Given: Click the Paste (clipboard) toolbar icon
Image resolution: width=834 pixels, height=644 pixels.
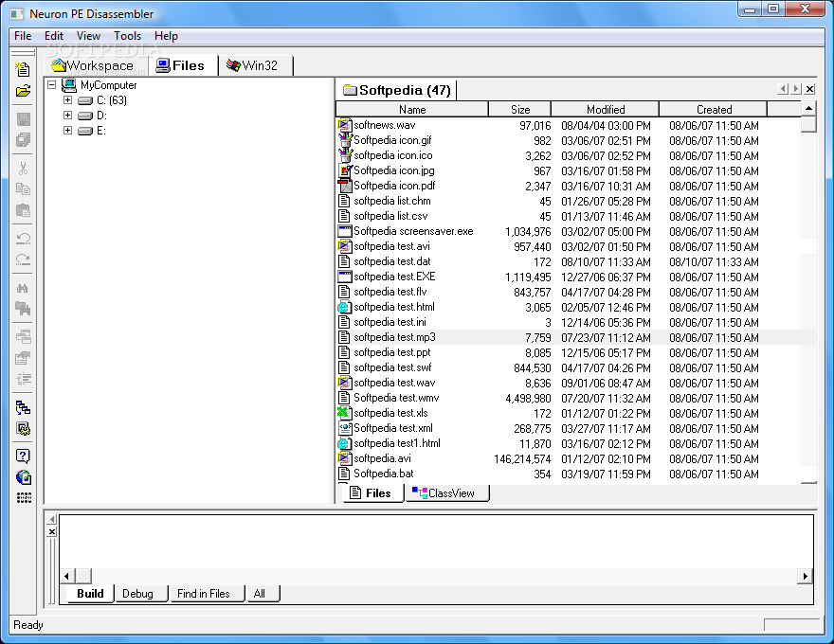Looking at the screenshot, I should pos(23,210).
